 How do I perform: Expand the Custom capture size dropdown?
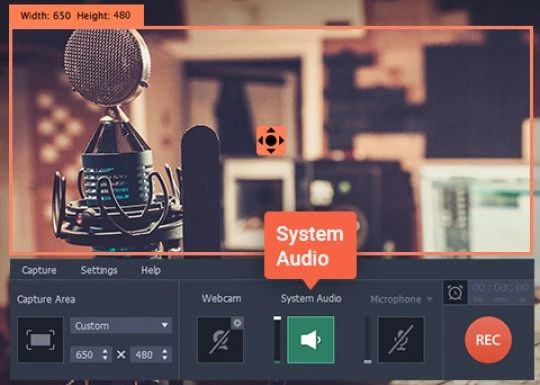pos(121,325)
